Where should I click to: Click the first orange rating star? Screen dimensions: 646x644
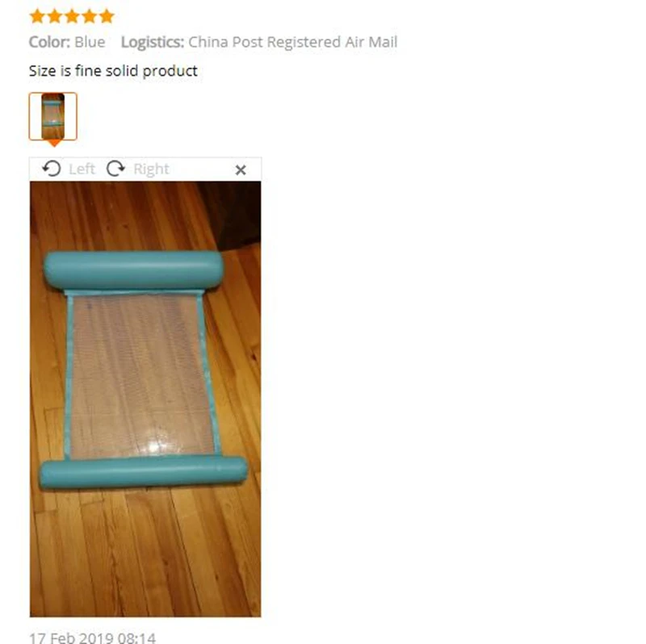pos(37,16)
